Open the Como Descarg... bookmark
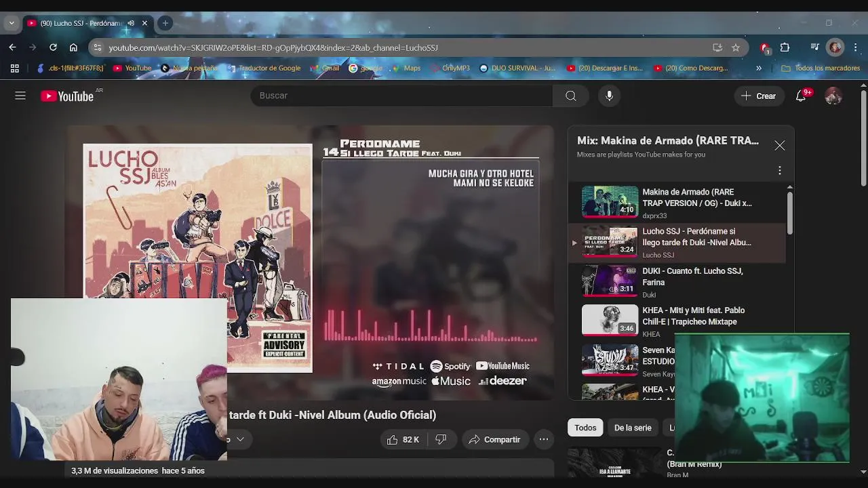 pyautogui.click(x=691, y=68)
